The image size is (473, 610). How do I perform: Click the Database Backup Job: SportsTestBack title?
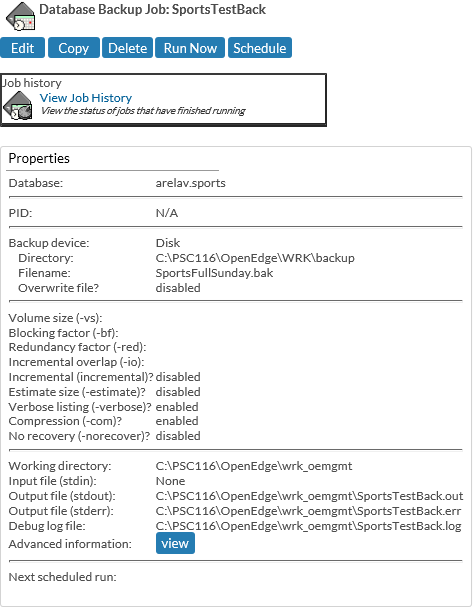(152, 9)
